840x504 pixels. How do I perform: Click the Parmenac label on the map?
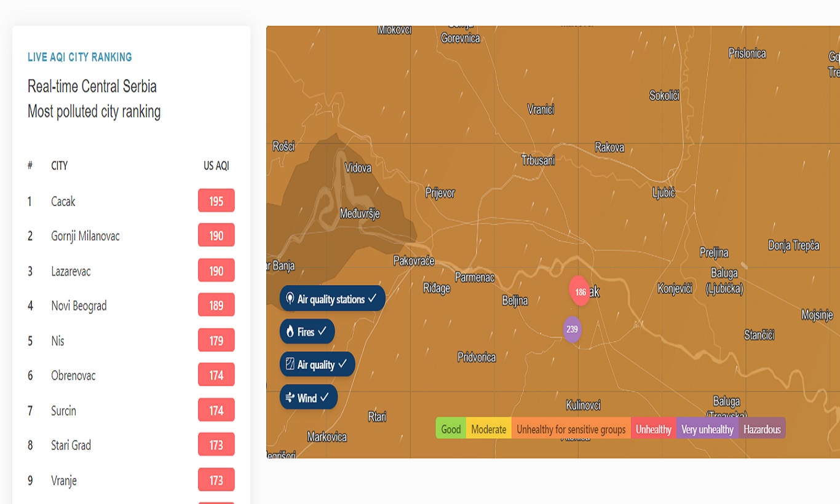pos(475,277)
